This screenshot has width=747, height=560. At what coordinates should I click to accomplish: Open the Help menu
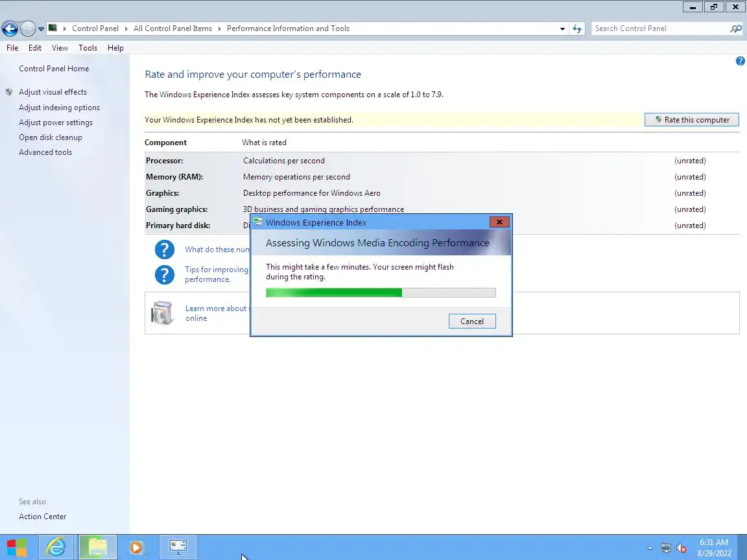[115, 47]
